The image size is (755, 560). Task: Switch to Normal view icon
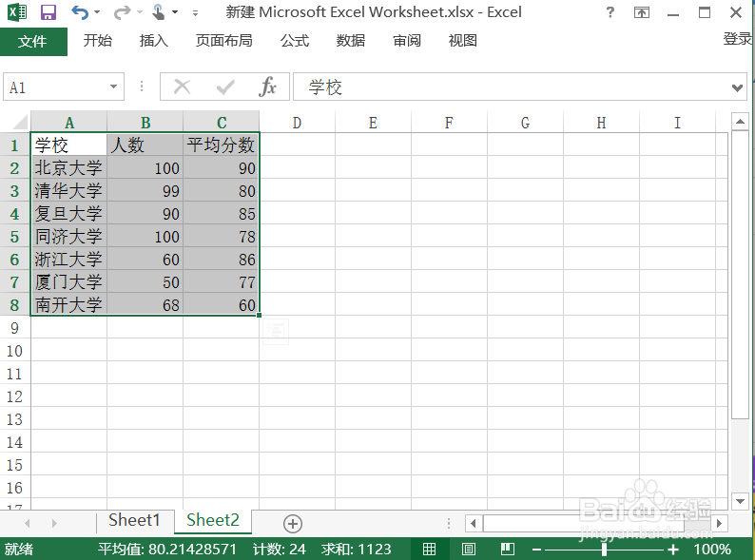[x=429, y=549]
